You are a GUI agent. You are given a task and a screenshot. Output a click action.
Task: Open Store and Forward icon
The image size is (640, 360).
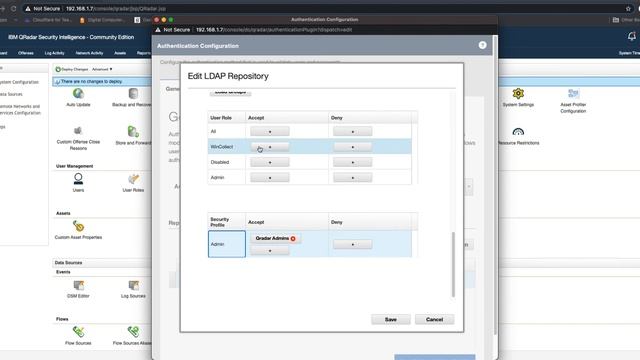click(x=133, y=131)
